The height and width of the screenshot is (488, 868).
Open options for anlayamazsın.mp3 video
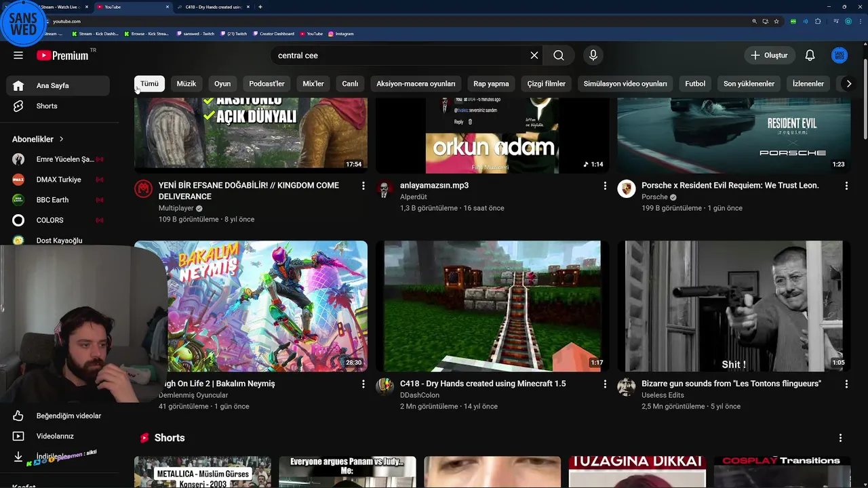605,186
